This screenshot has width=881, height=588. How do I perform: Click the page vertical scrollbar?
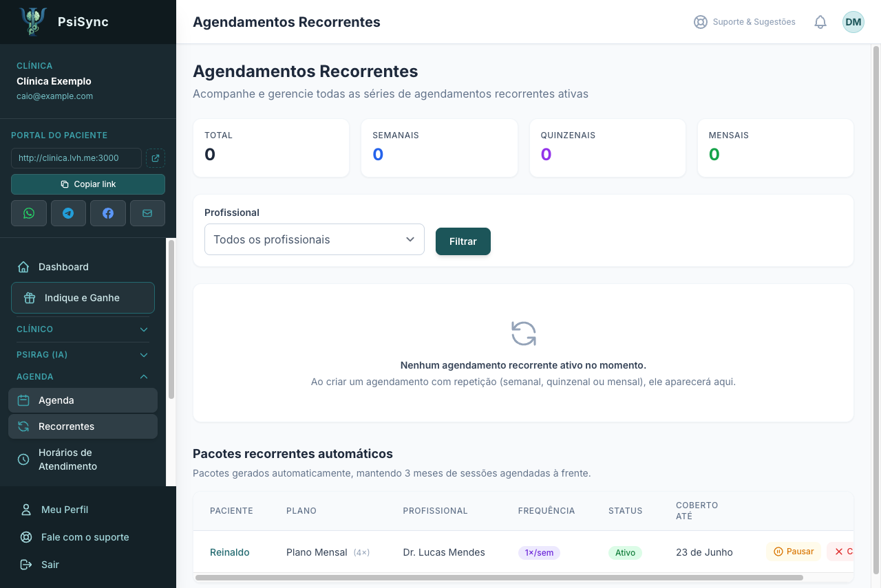(876, 309)
